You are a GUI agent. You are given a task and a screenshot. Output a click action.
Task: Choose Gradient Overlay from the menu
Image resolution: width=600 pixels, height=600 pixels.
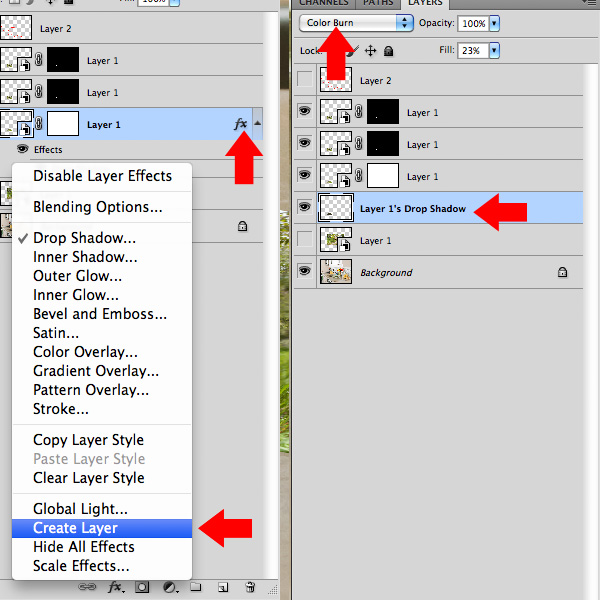[102, 371]
